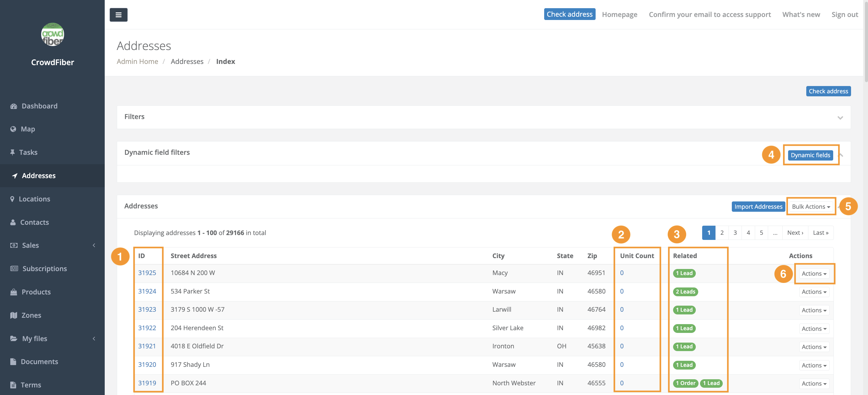868x395 pixels.
Task: Open the Products section
Action: [x=36, y=292]
